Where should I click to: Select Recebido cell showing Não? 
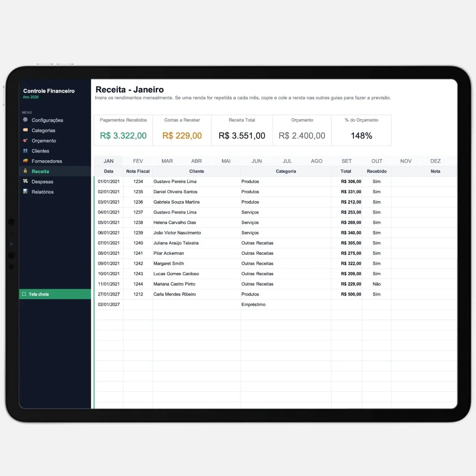[x=377, y=284]
